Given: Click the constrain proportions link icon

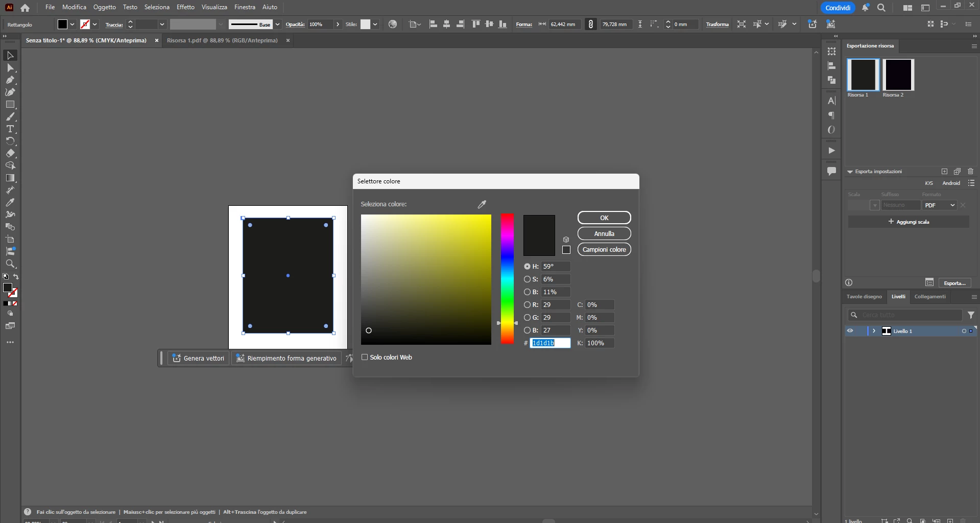Looking at the screenshot, I should (x=591, y=24).
